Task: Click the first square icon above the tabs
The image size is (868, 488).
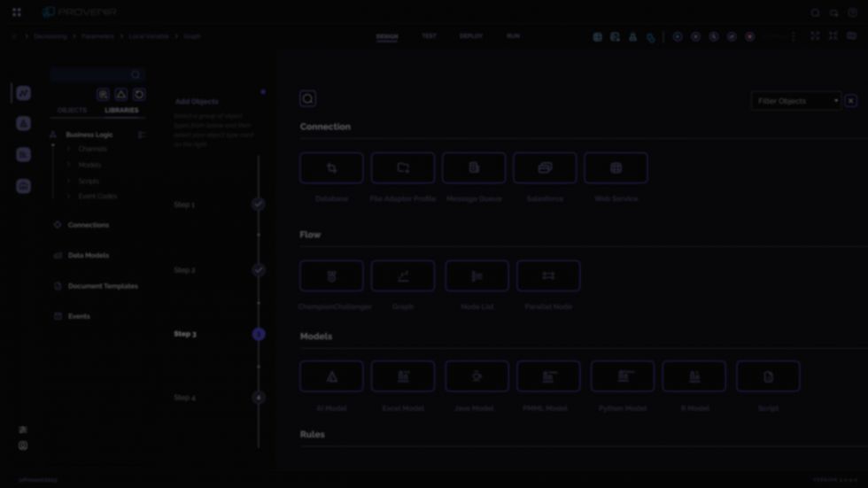Action: pos(103,95)
